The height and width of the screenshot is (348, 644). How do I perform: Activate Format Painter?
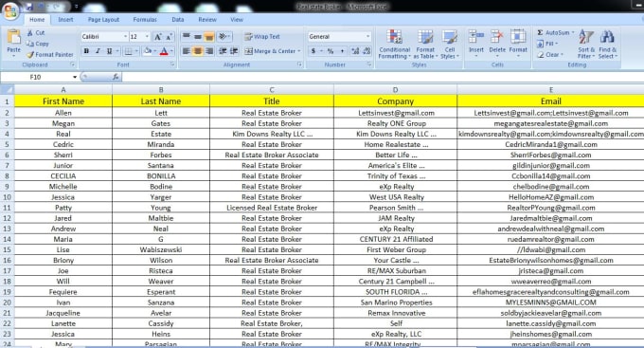pyautogui.click(x=50, y=54)
